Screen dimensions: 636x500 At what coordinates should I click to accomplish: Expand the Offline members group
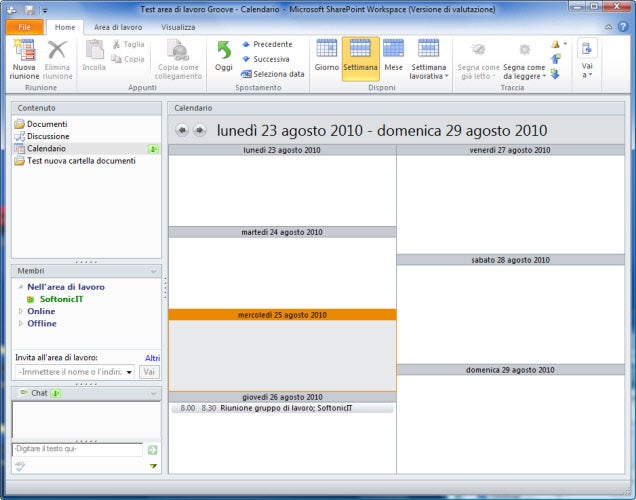tap(21, 324)
